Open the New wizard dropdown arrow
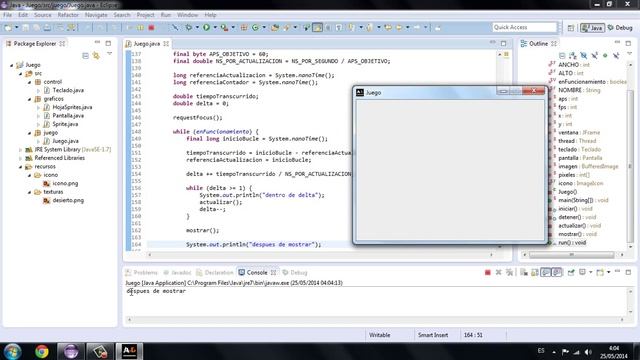Viewport: 640px width, 360px height. pos(16,28)
